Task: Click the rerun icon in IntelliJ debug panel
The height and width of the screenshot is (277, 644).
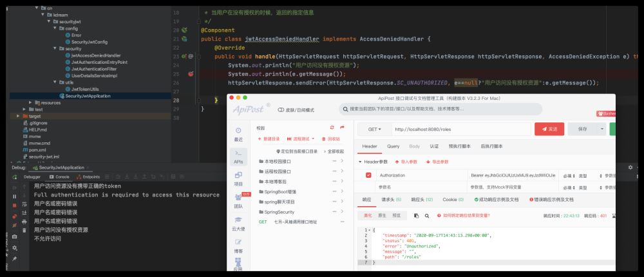Action: (x=15, y=177)
